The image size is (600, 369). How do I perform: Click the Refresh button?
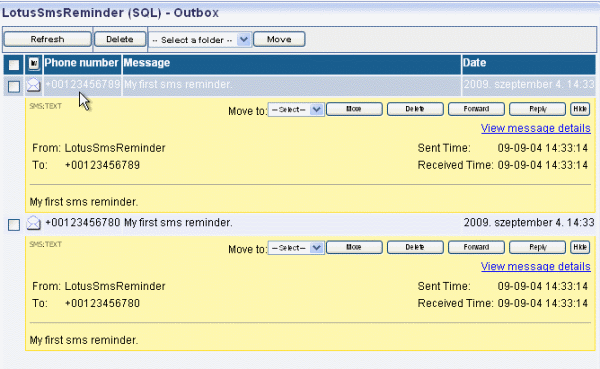[x=47, y=39]
